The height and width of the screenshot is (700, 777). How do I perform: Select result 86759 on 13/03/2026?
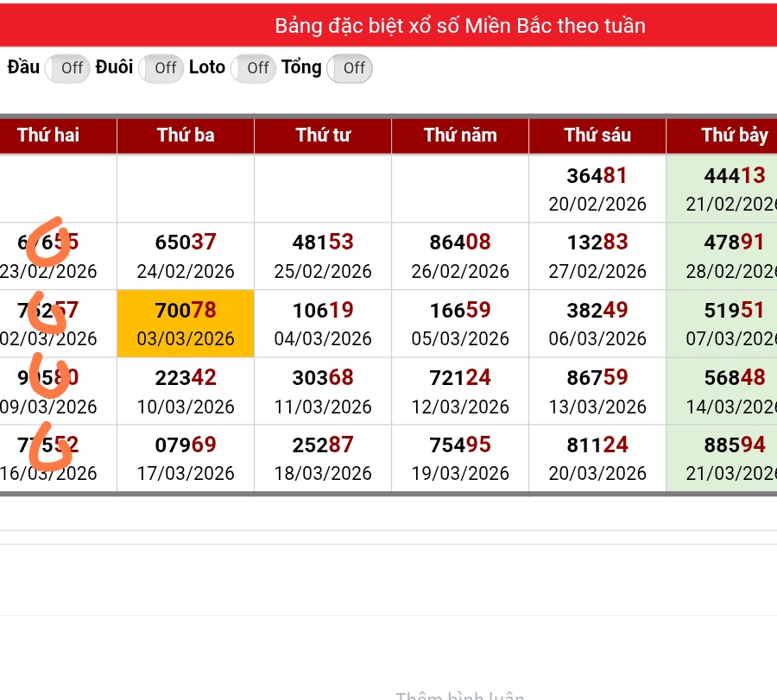point(597,391)
